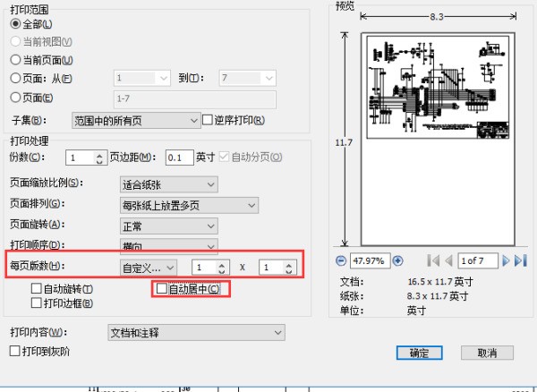
Task: Click the 确定 button
Action: [x=419, y=353]
